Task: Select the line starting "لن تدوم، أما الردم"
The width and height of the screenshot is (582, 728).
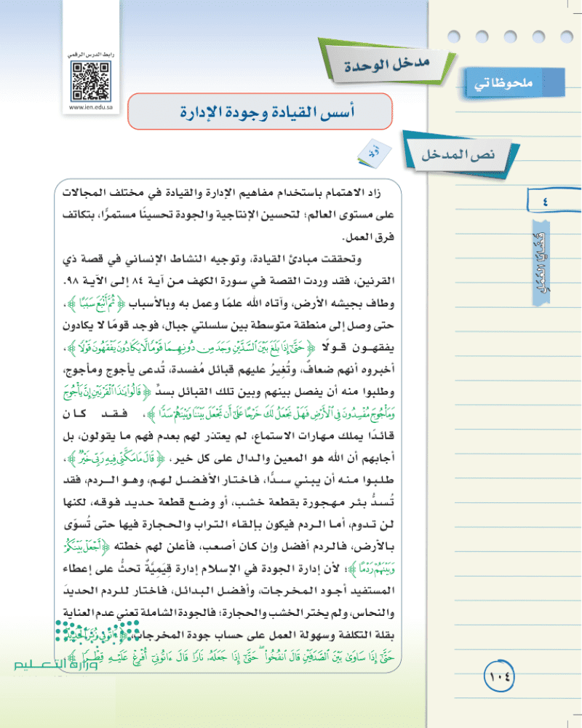Action: coord(228,525)
